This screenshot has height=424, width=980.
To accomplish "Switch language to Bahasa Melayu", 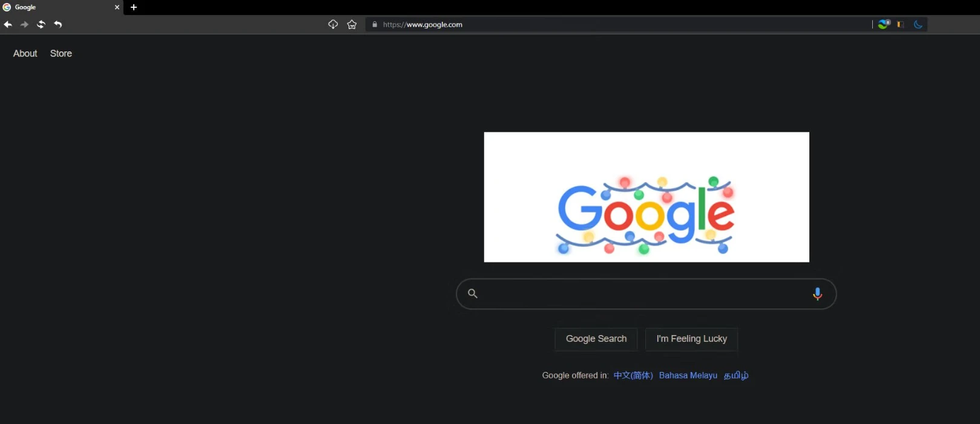I will (688, 375).
